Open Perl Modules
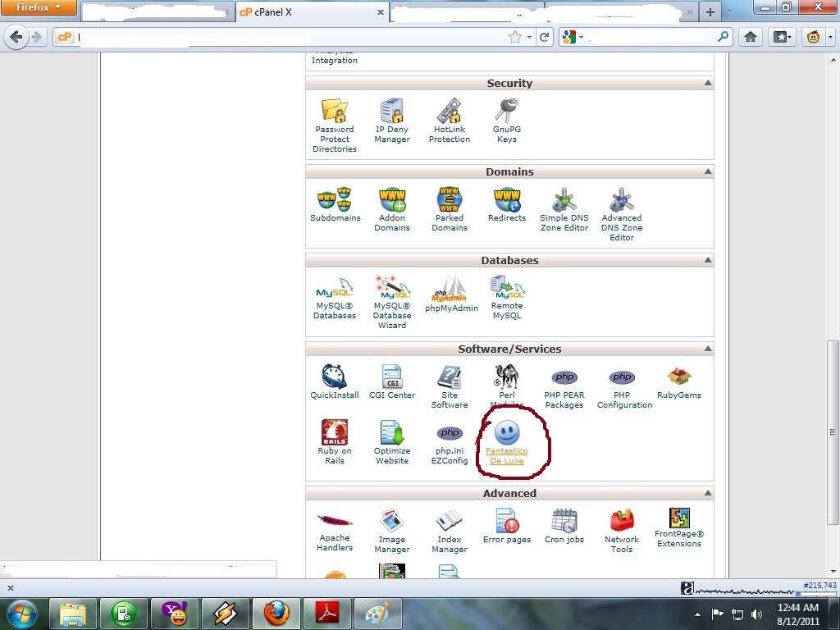 pyautogui.click(x=507, y=386)
